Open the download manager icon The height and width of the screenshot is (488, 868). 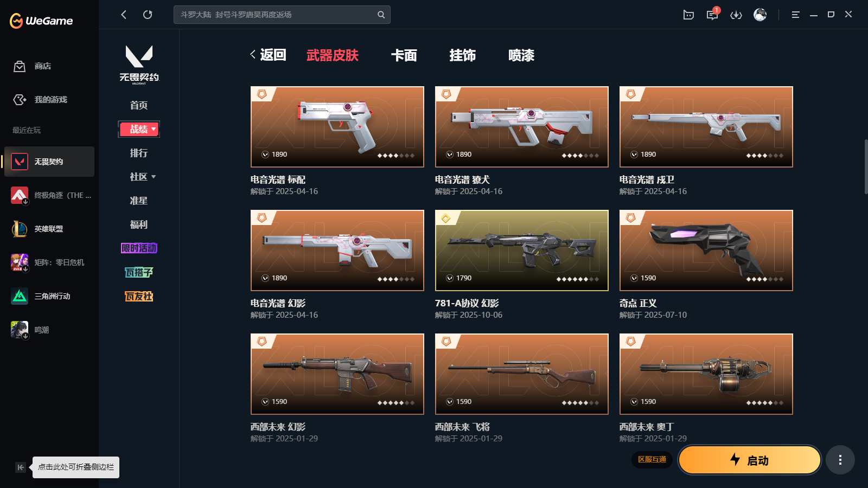[x=736, y=15]
